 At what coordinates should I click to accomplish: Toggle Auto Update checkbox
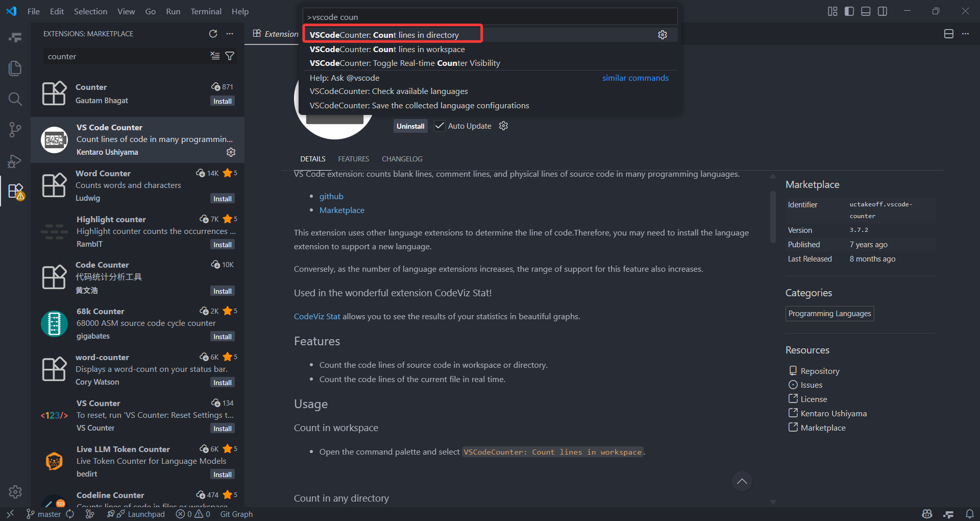pyautogui.click(x=439, y=126)
